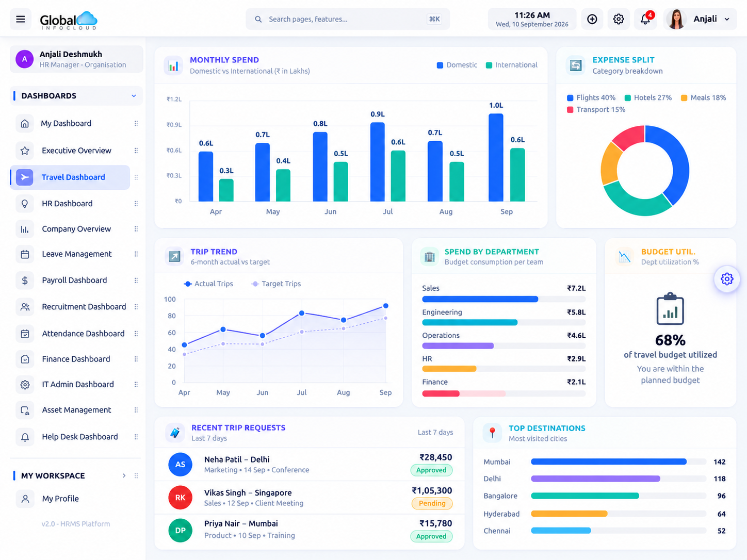Screen dimensions: 747x560
Task: Open the Anjali user account dropdown
Action: pyautogui.click(x=700, y=19)
